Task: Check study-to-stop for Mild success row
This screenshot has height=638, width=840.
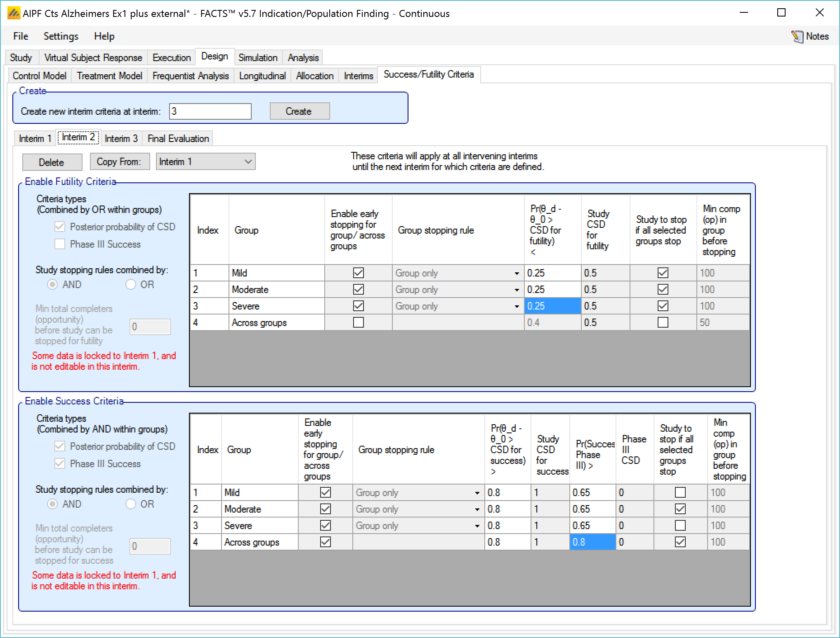Action: (680, 492)
